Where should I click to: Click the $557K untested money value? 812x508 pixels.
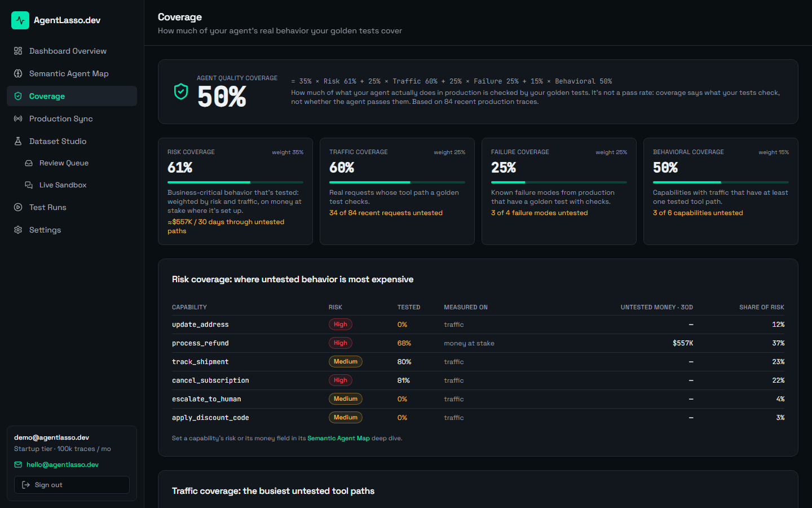(683, 343)
